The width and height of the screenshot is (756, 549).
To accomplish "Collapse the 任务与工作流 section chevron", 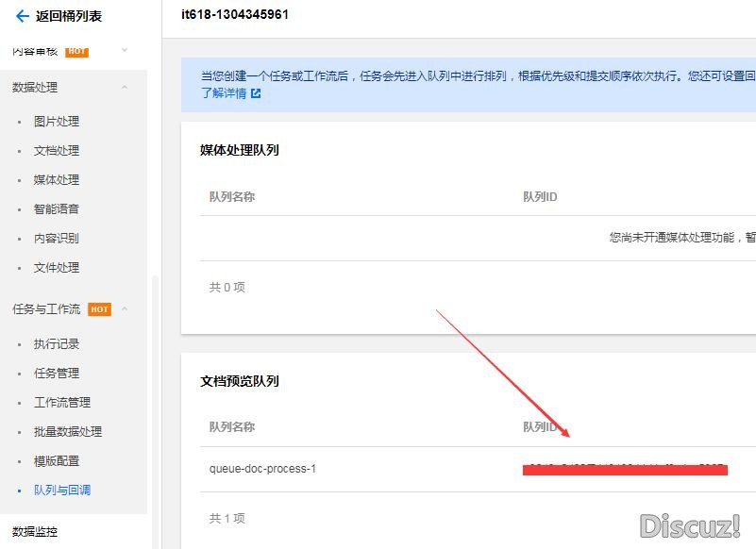I will [125, 309].
